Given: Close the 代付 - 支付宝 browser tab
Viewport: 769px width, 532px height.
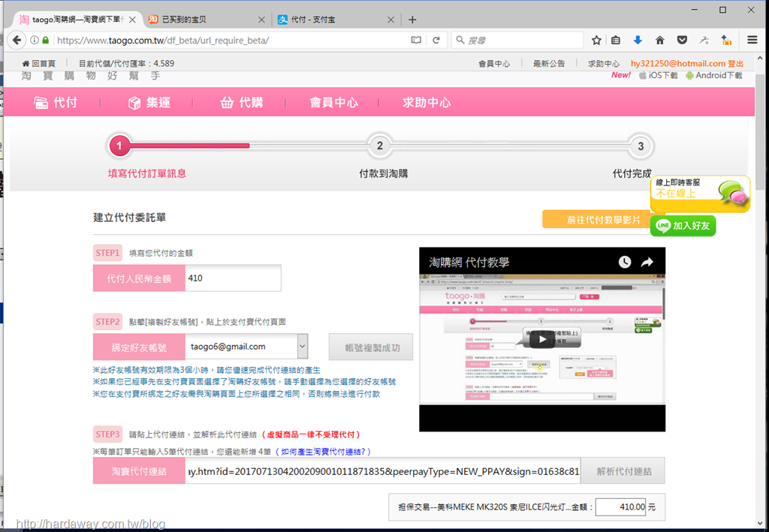Looking at the screenshot, I should coord(391,20).
